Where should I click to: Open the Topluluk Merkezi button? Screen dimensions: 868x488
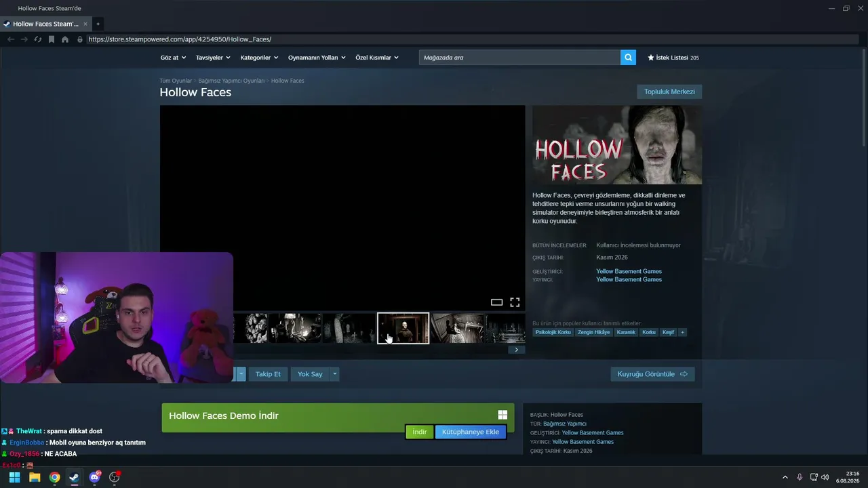[669, 92]
